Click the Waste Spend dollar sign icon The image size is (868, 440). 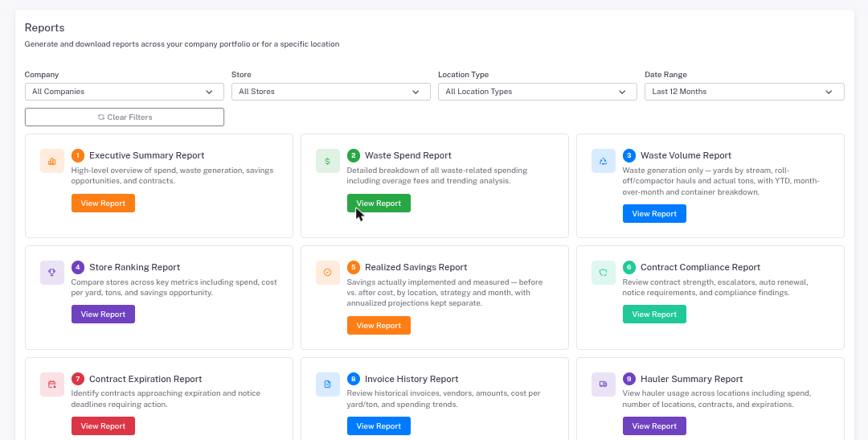tap(328, 161)
